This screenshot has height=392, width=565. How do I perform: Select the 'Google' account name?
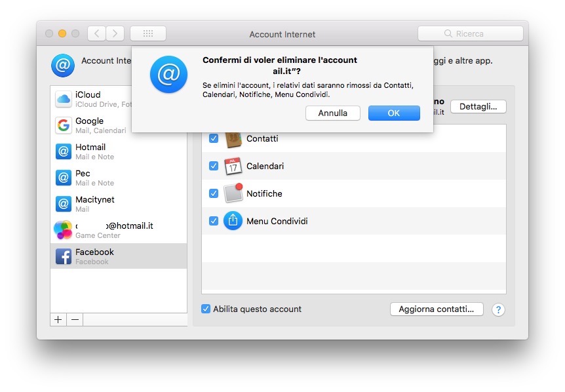[x=89, y=121]
